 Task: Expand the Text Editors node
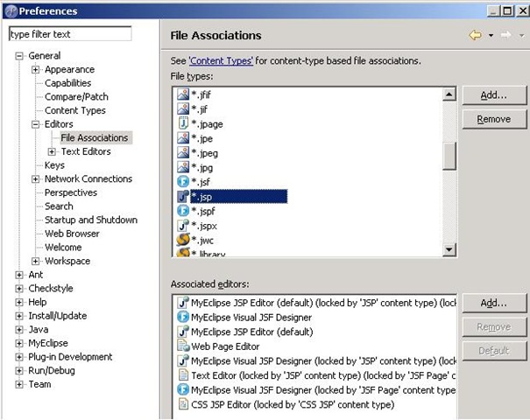coord(52,151)
